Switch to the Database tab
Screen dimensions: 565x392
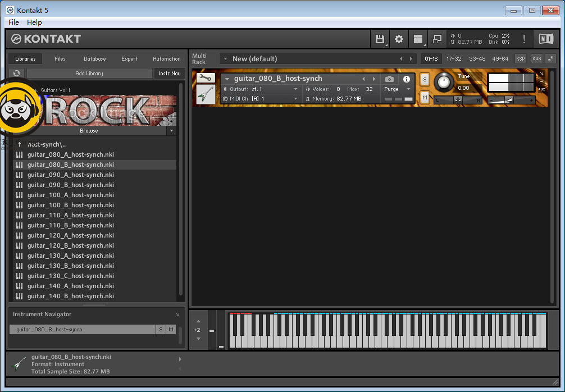(x=95, y=59)
